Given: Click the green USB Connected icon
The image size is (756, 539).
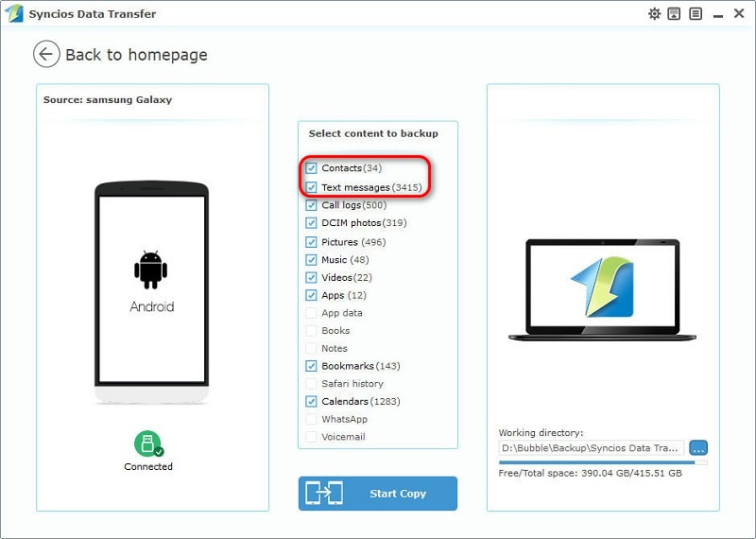Looking at the screenshot, I should pyautogui.click(x=148, y=443).
